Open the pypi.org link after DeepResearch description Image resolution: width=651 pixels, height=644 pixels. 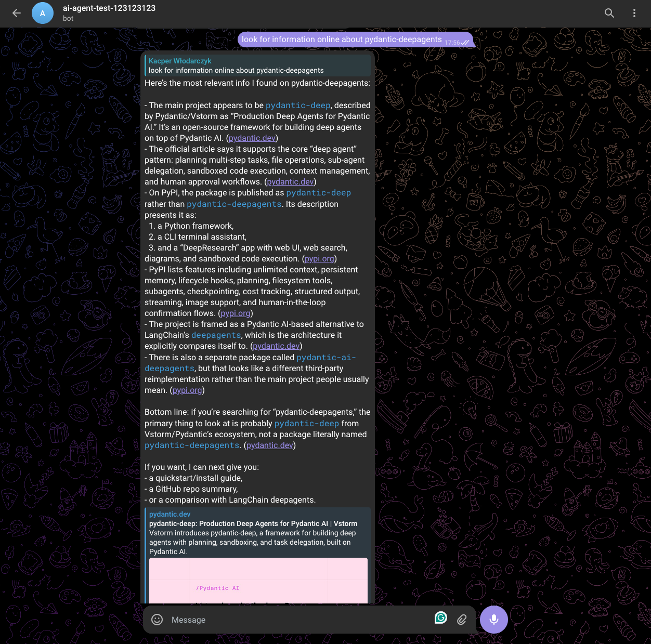pos(319,258)
